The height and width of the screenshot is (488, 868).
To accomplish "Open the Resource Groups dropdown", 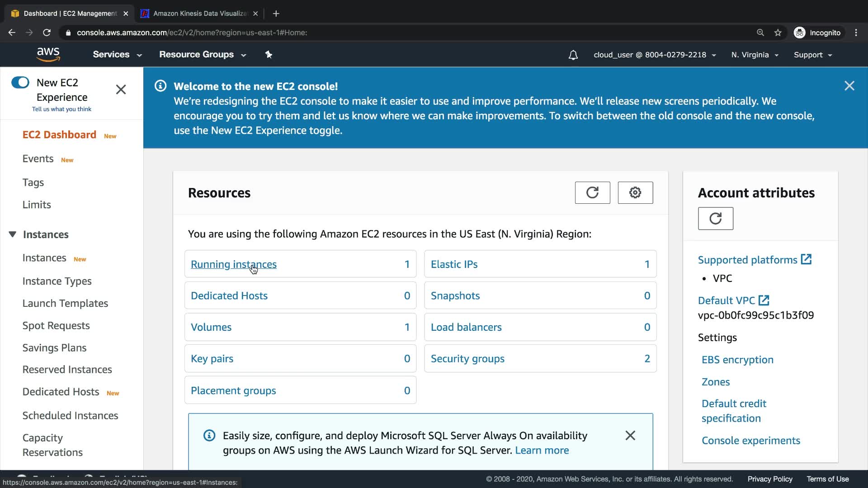I will click(x=202, y=55).
